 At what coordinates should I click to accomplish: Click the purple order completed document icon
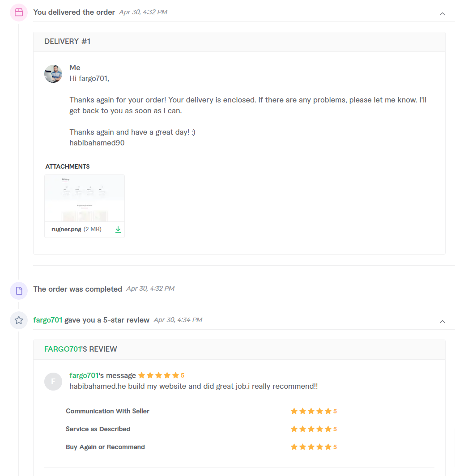pyautogui.click(x=19, y=291)
